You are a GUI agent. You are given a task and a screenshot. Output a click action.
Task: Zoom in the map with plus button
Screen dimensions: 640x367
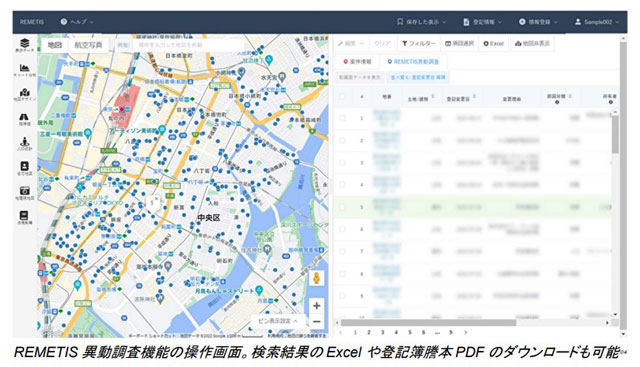pos(316,305)
